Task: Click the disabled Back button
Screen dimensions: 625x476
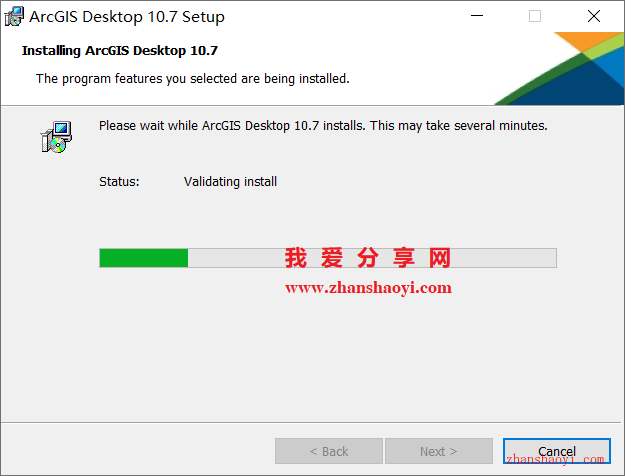Action: (329, 451)
